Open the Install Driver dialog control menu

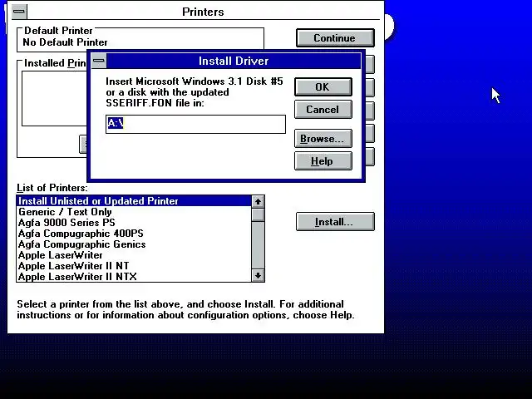point(99,61)
